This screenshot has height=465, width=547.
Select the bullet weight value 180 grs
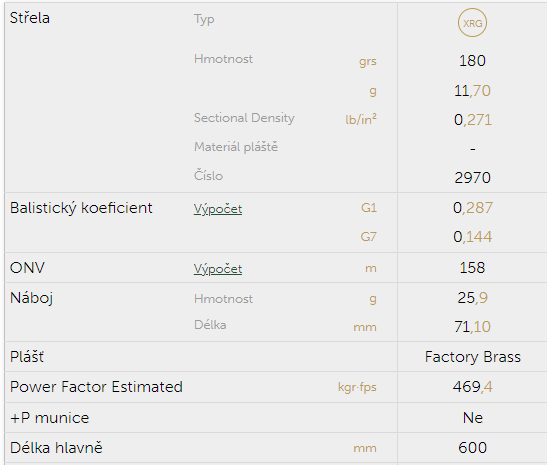[x=472, y=61]
